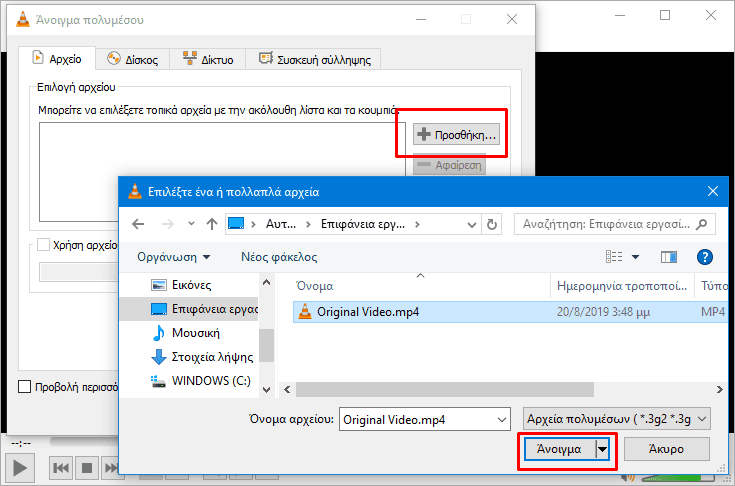
Task: Go up one folder level arrow
Action: point(212,224)
